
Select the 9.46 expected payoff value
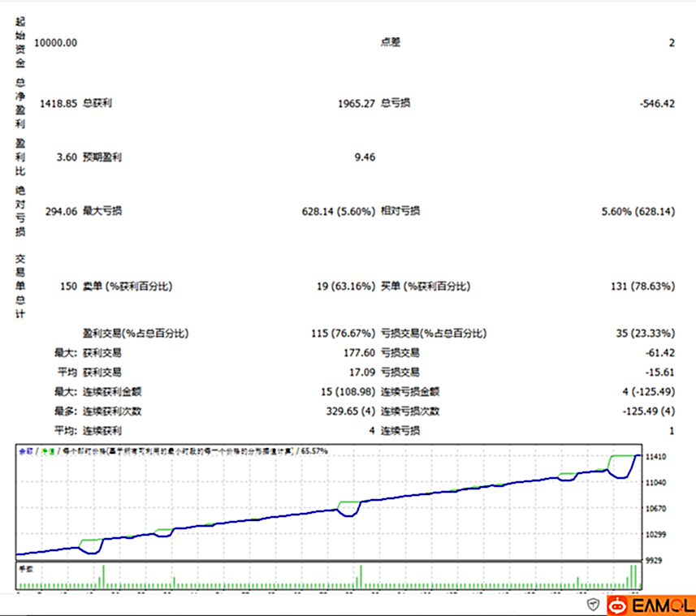(x=365, y=157)
